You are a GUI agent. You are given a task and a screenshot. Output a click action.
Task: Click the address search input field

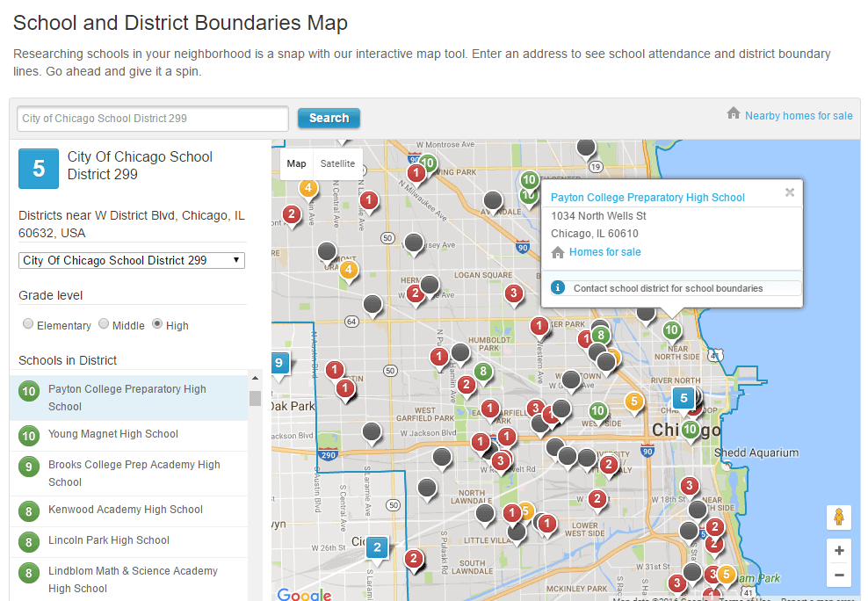click(x=153, y=119)
